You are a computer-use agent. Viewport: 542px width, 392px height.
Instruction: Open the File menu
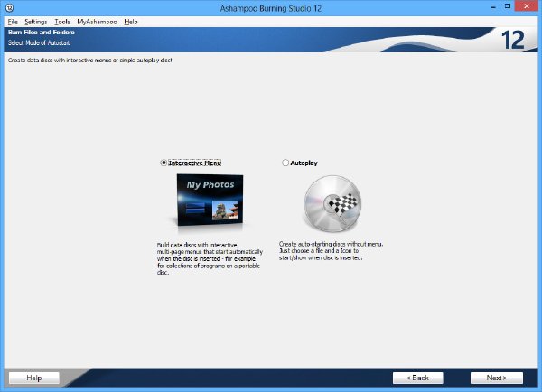click(13, 22)
